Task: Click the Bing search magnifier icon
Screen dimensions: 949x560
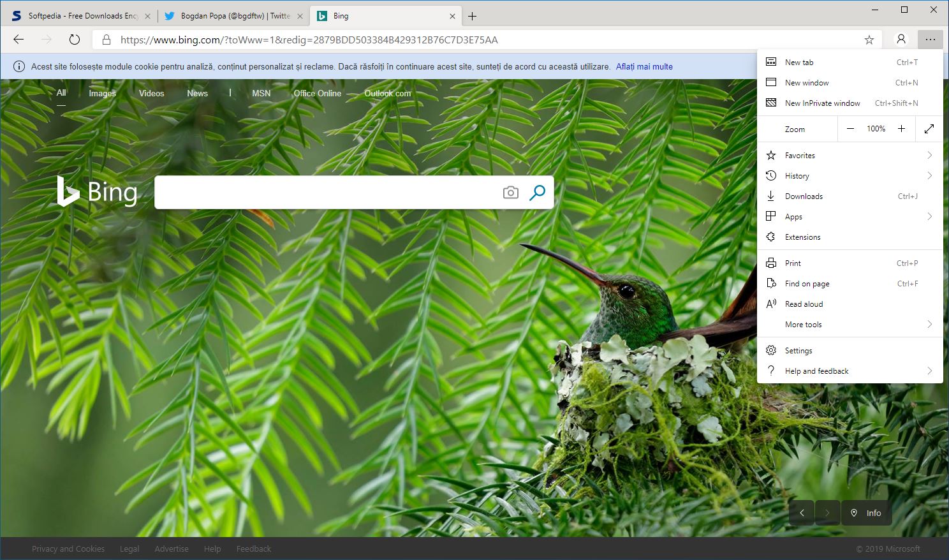Action: coord(537,193)
